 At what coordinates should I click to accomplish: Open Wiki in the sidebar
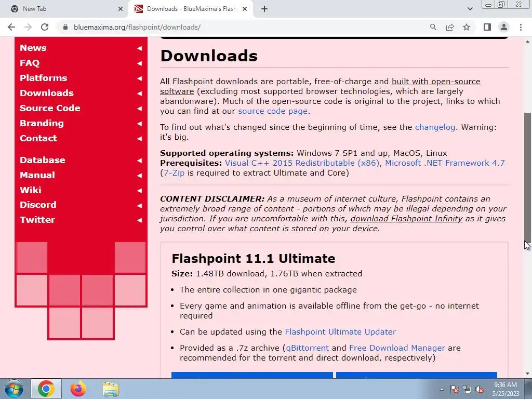point(31,190)
